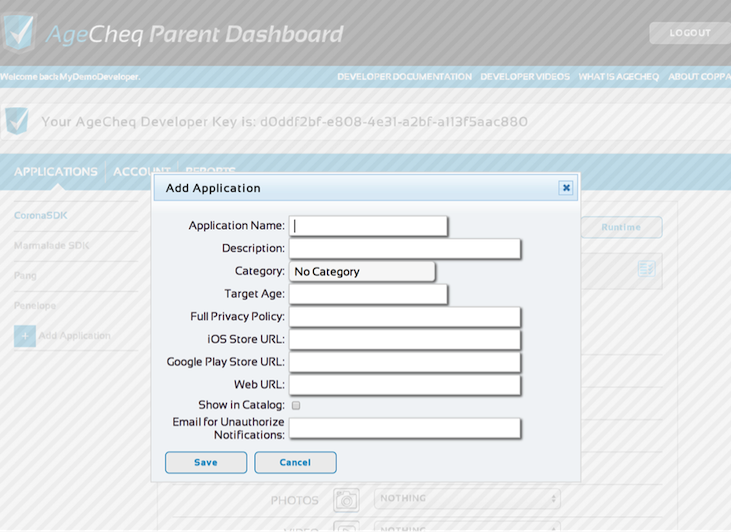The width and height of the screenshot is (731, 532).
Task: Switch to the APPLICATIONS tab
Action: click(x=56, y=171)
